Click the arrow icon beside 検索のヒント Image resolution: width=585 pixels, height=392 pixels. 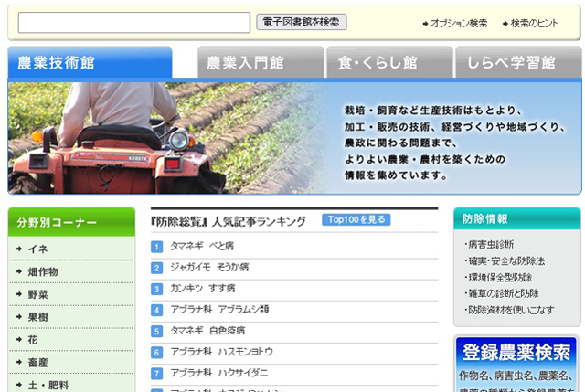click(505, 24)
